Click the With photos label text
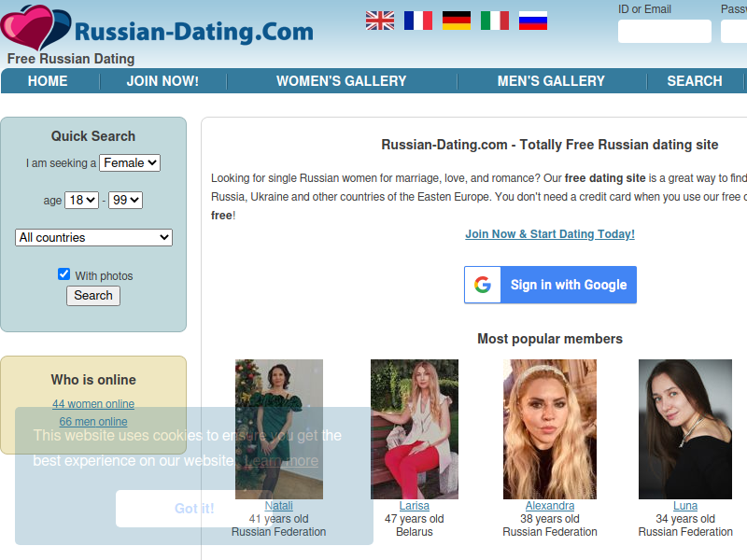Screen dimensions: 747x560 click(x=104, y=275)
